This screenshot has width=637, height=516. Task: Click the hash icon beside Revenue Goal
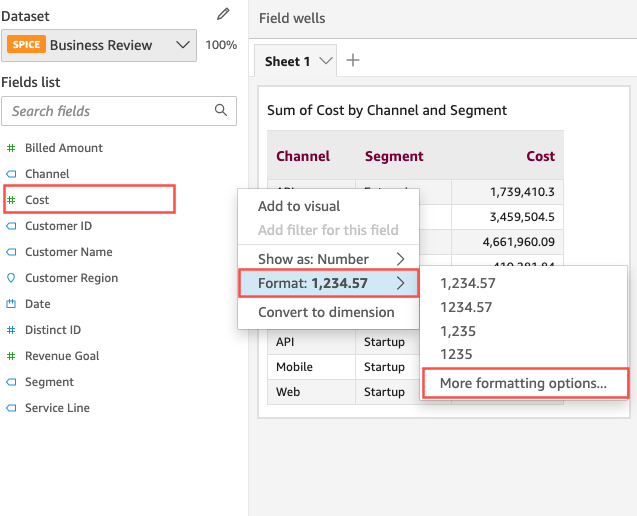pyautogui.click(x=11, y=356)
